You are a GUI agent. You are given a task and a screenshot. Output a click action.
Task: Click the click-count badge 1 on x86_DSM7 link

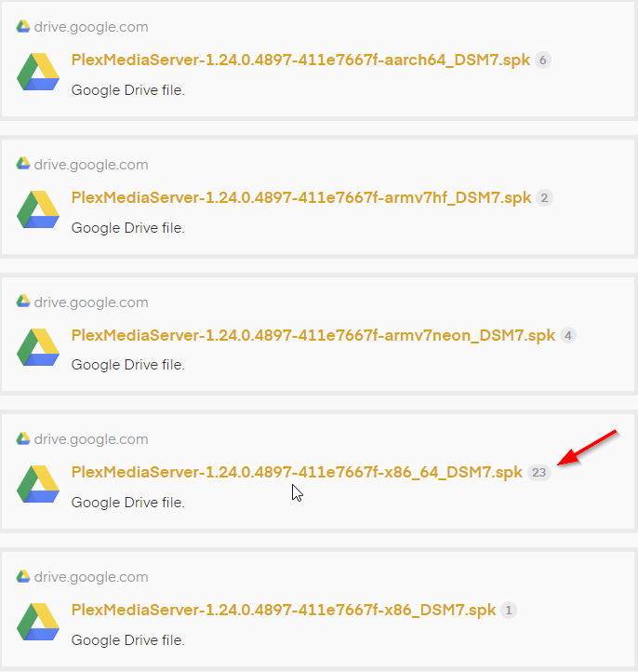509,611
